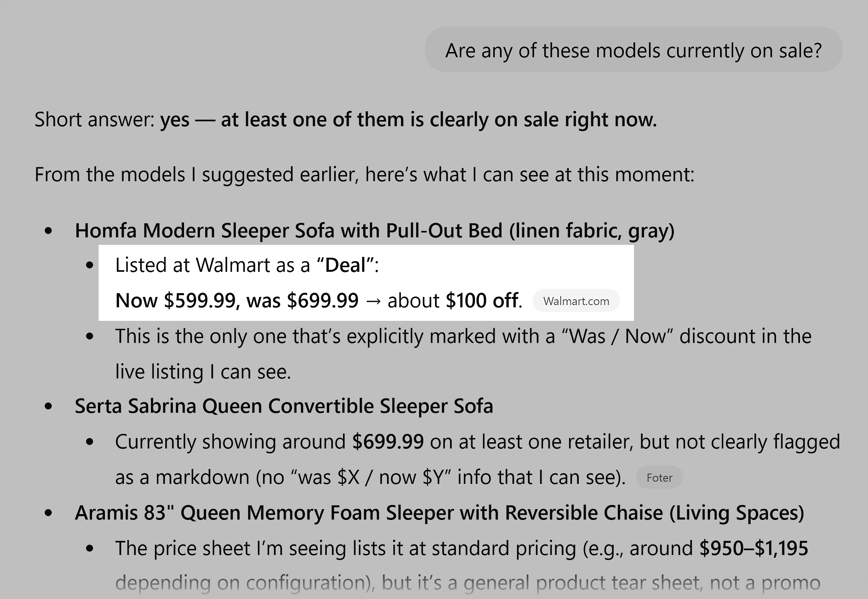This screenshot has width=868, height=599.
Task: Click the "$950–$1,195" price range
Action: pos(753,548)
